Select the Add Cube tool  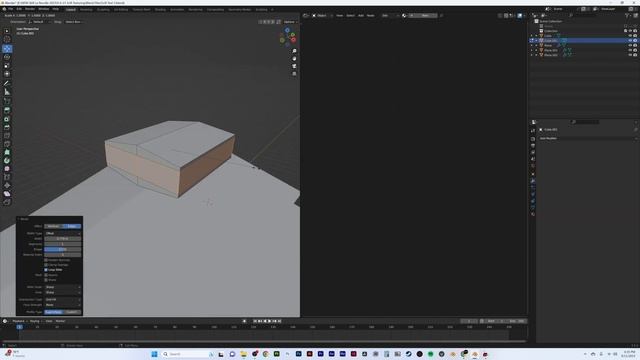[7, 101]
